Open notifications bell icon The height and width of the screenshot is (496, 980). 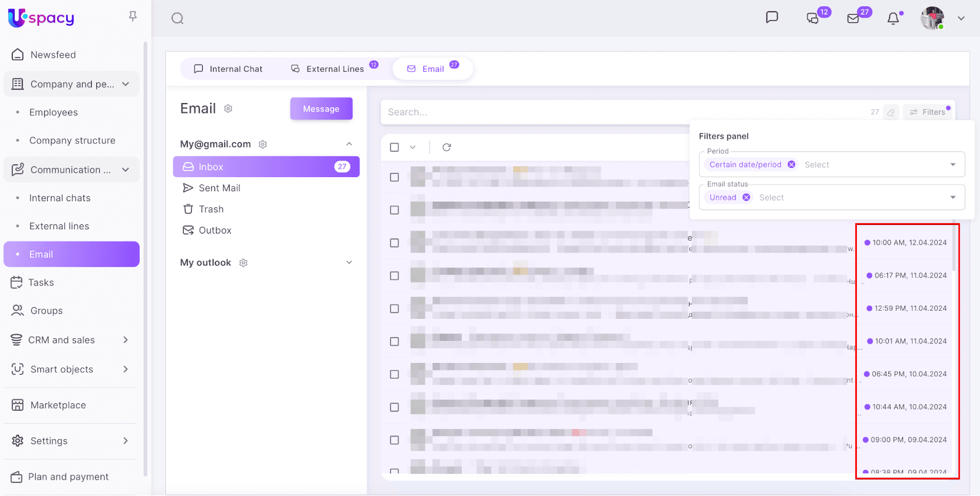coord(893,18)
